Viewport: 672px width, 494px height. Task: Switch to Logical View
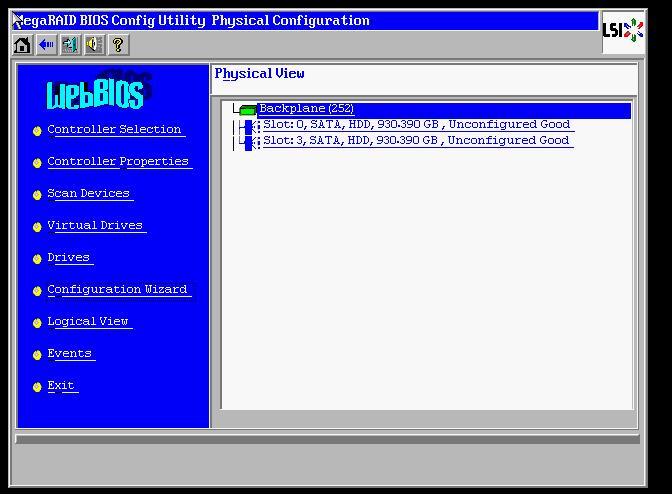pos(88,321)
